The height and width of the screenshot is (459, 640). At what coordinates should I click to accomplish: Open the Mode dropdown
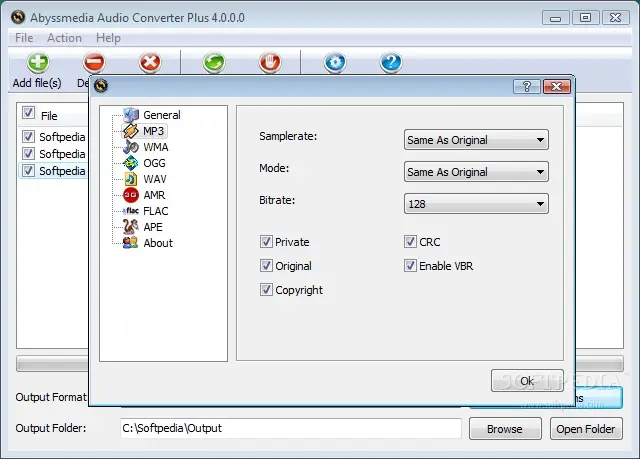click(x=476, y=172)
